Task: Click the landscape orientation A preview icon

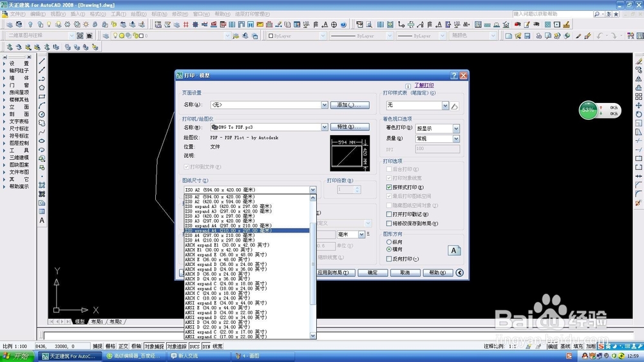Action: tap(454, 251)
